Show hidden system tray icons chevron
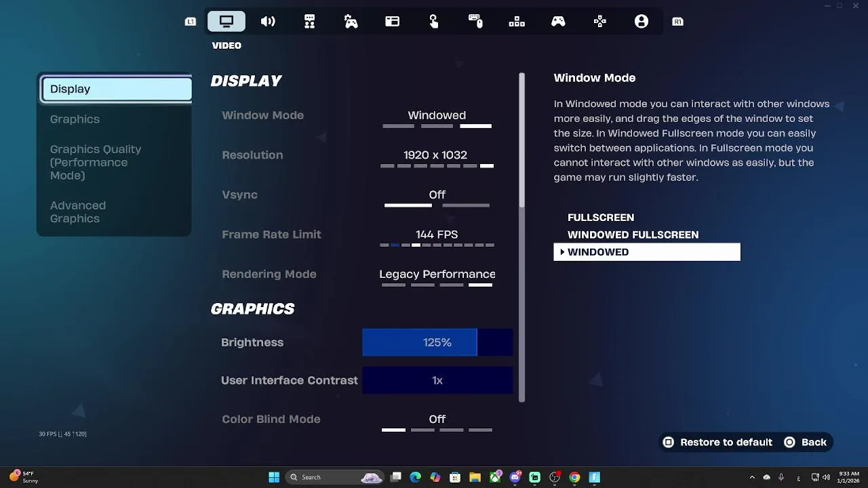Image resolution: width=868 pixels, height=488 pixels. click(x=752, y=477)
